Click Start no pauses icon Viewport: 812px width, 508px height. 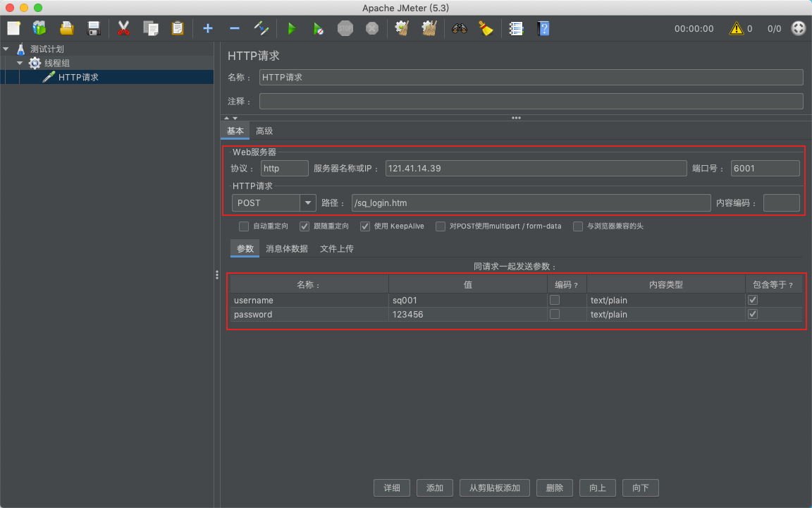[x=318, y=28]
